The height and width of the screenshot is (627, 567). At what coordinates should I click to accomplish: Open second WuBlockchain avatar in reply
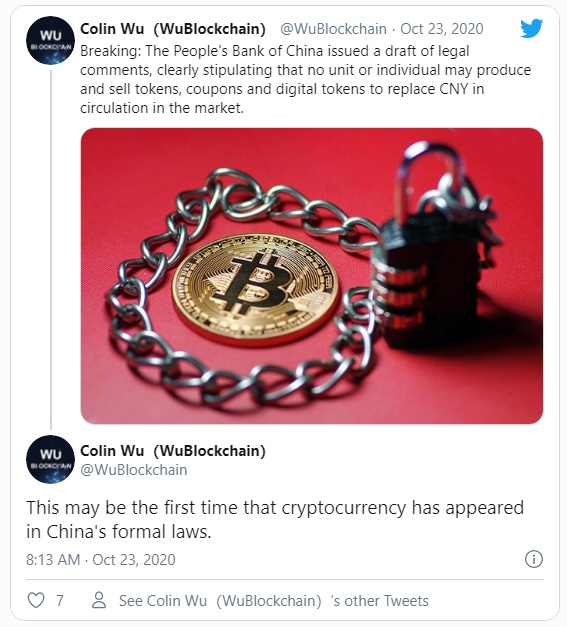click(x=50, y=459)
